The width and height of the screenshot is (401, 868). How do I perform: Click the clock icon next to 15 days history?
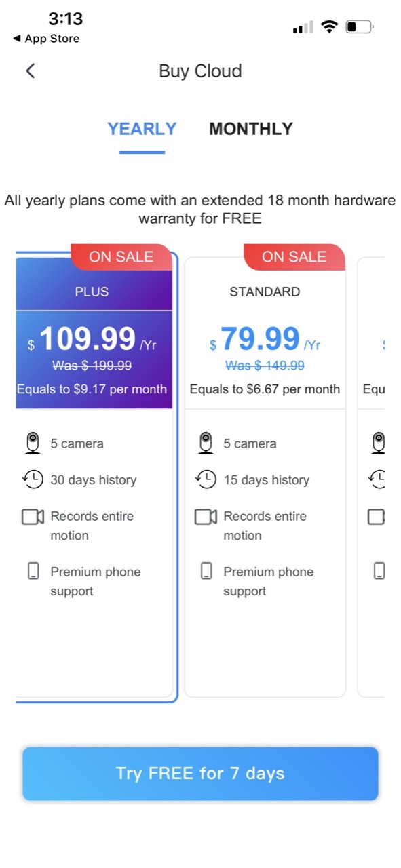(x=205, y=479)
